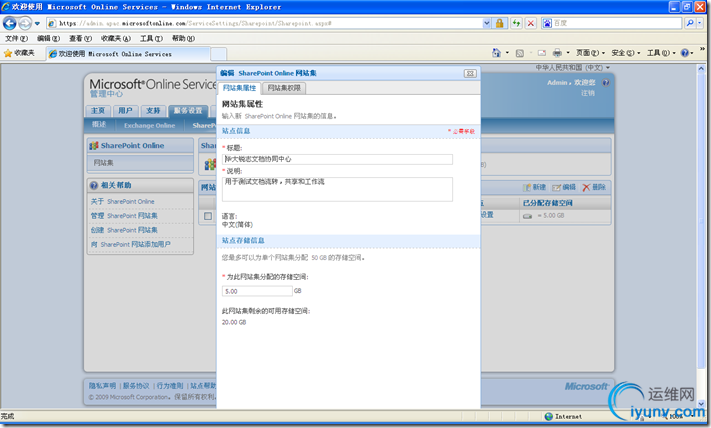This screenshot has height=428, width=711.
Task: Open the 收藏夹 menu in menu bar
Action: 116,39
